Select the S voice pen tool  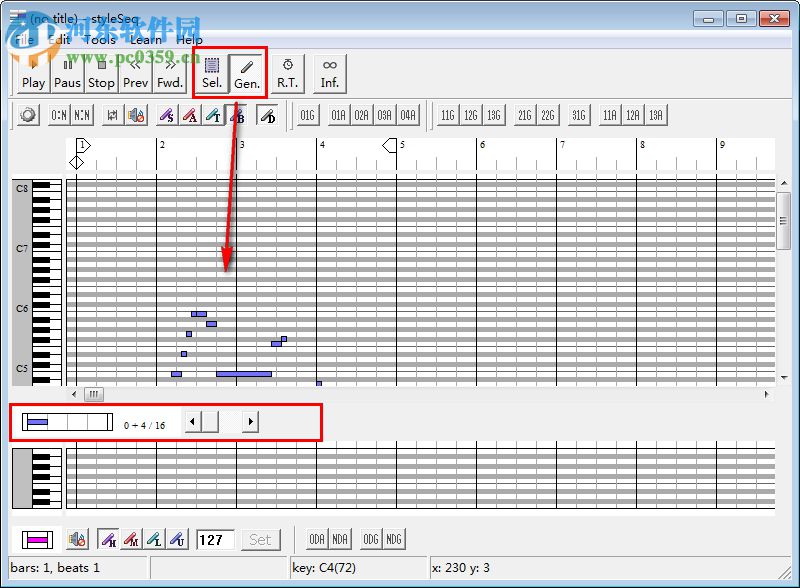tap(165, 115)
